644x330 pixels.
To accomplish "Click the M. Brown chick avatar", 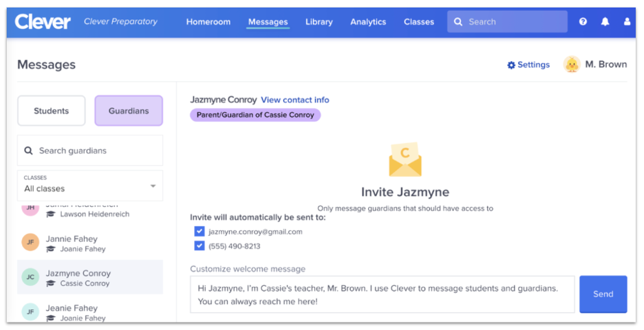I will (572, 65).
